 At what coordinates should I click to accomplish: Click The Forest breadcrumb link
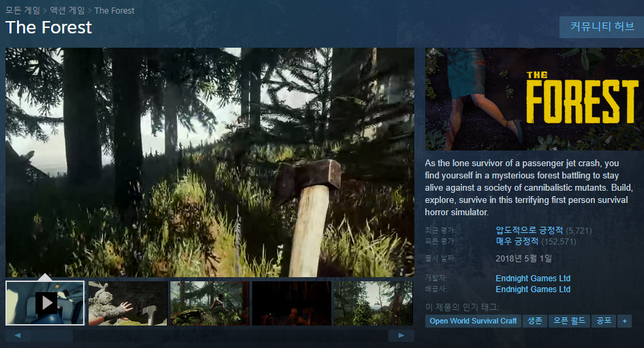point(114,11)
